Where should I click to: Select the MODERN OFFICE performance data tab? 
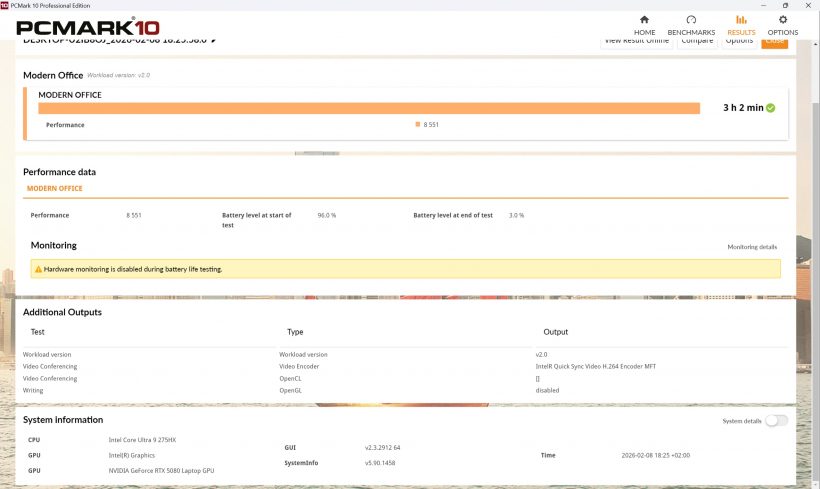pyautogui.click(x=54, y=188)
